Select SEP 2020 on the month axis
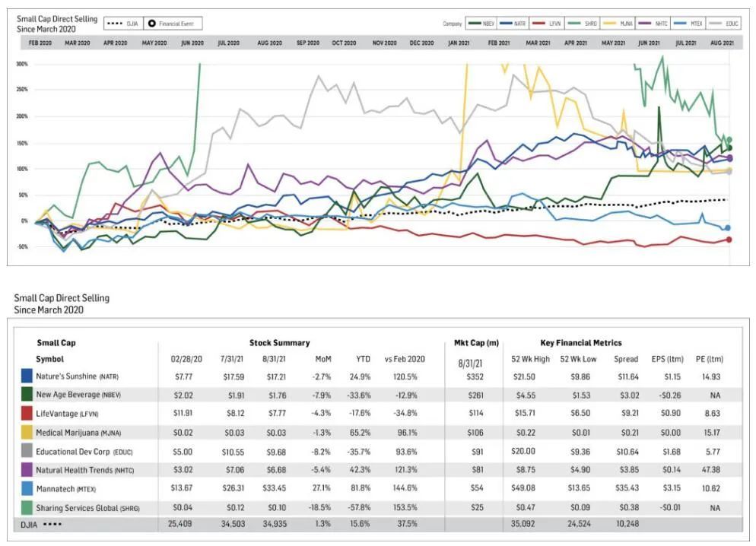The image size is (756, 546). tap(307, 43)
